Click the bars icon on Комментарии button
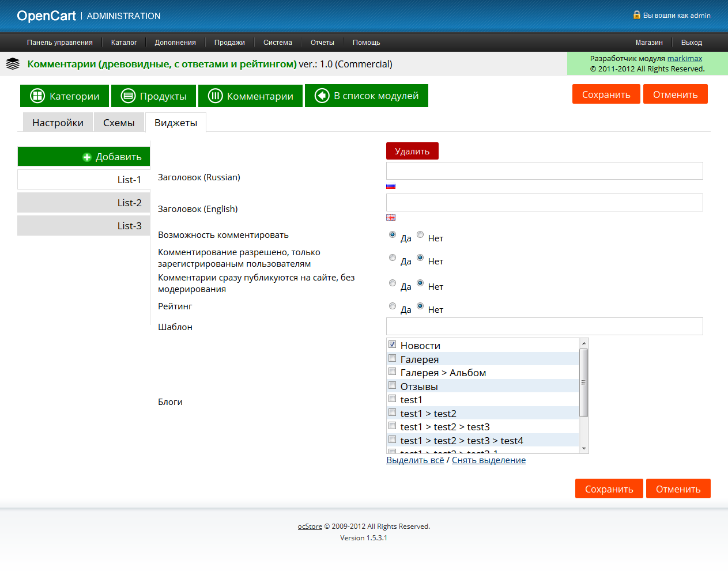The image size is (728, 572). pyautogui.click(x=215, y=96)
